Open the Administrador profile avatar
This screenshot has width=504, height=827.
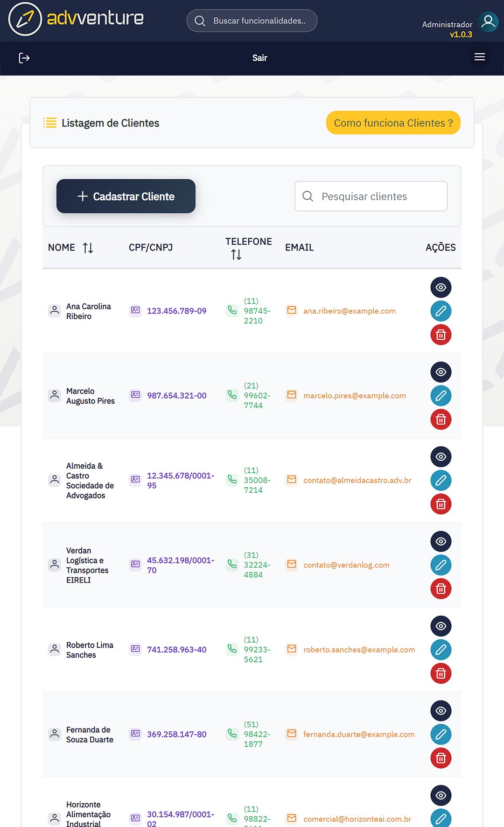point(488,21)
